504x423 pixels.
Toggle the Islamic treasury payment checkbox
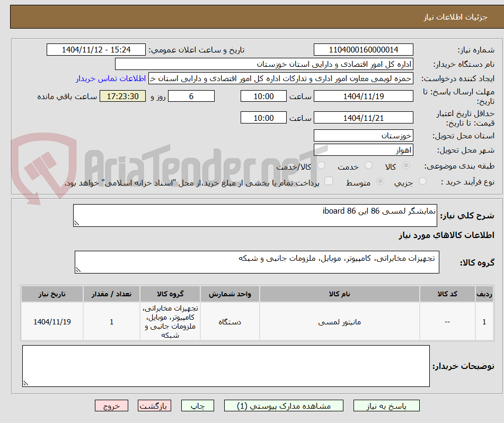point(329,181)
